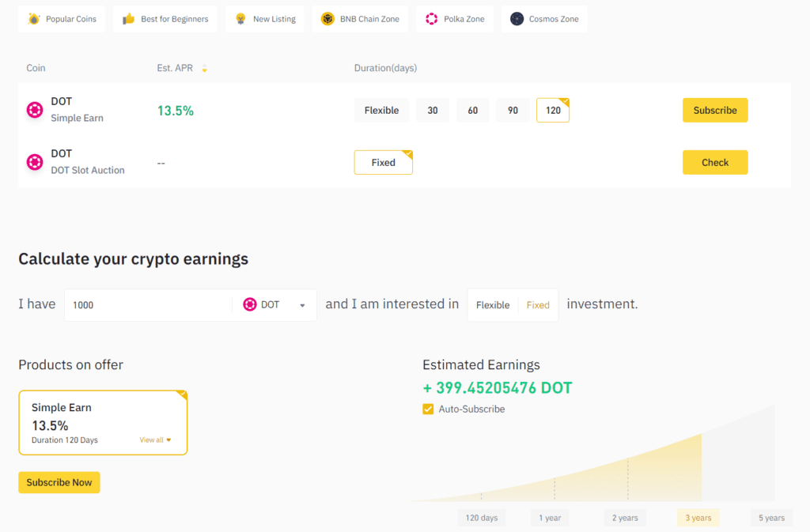Expand View all in Simple Earn card
Screen dimensions: 810x532
tap(155, 440)
